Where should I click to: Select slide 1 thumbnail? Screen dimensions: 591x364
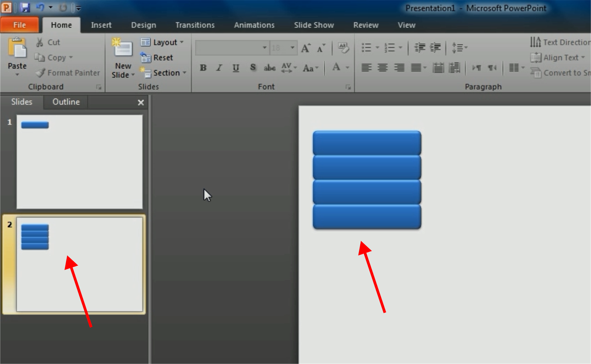[79, 162]
